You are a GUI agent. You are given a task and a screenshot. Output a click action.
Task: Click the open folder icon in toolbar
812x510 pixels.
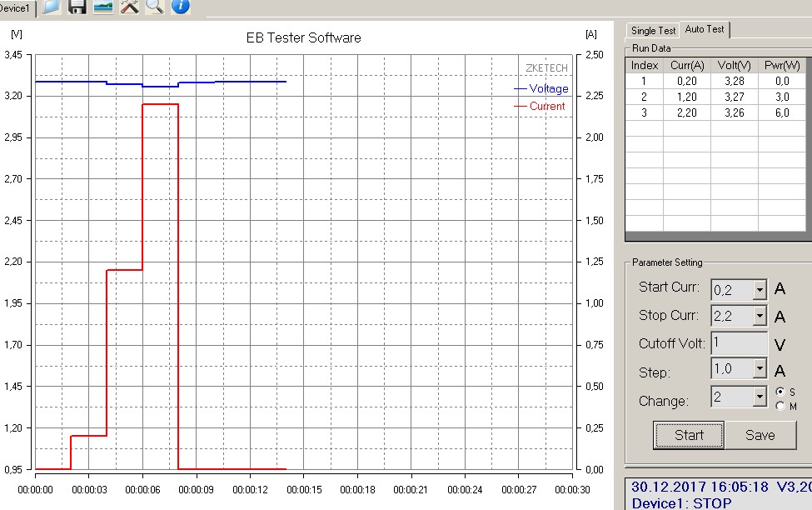pos(52,7)
